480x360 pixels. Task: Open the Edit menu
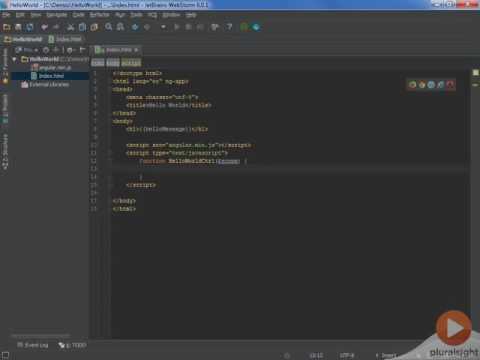pos(20,15)
